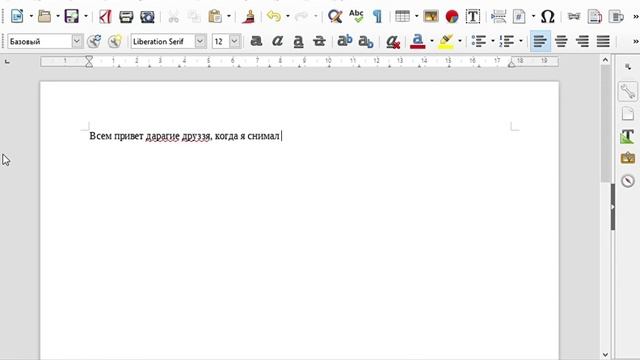
Task: Open the bullet style dropdown
Action: coord(492,41)
